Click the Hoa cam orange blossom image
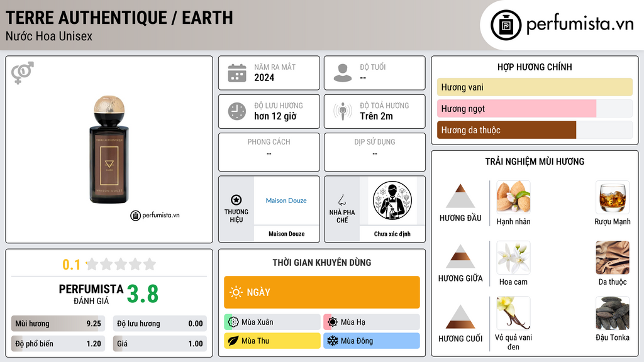644x362 pixels. pyautogui.click(x=513, y=258)
